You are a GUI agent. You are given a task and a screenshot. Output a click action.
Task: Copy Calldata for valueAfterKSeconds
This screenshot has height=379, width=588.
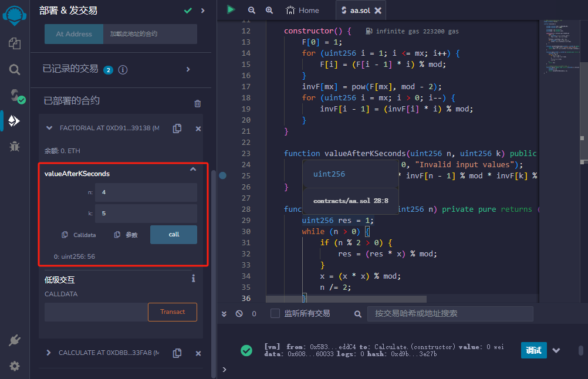[x=65, y=235]
